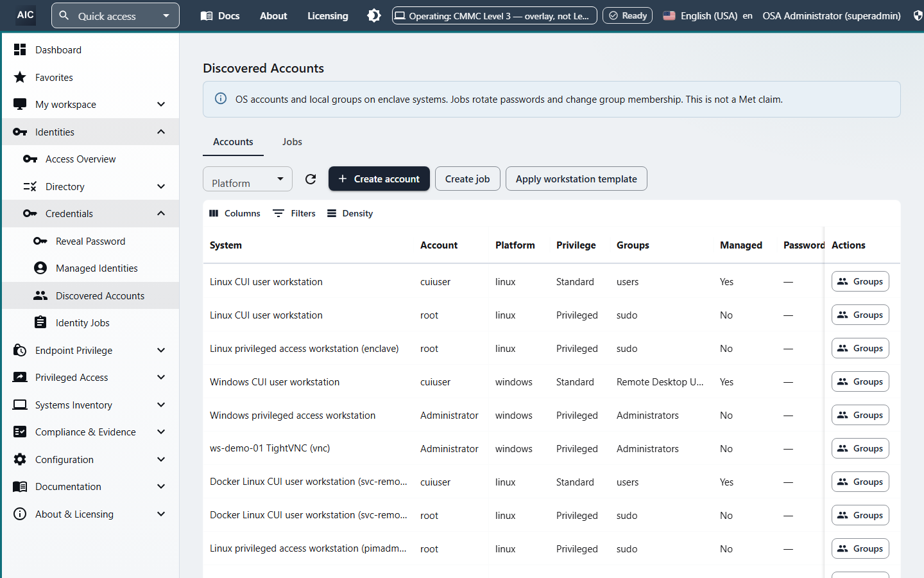
Task: Click the Privileged Access icon
Action: point(20,377)
